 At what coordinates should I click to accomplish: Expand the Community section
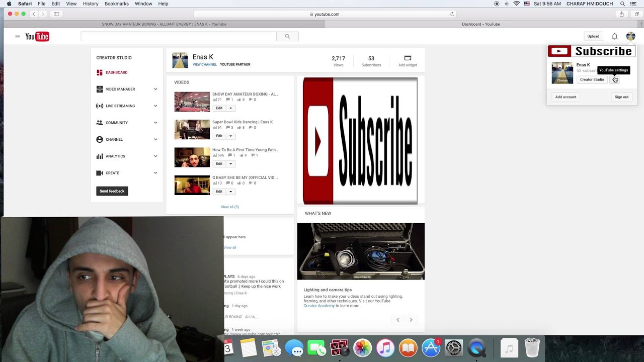pyautogui.click(x=155, y=123)
